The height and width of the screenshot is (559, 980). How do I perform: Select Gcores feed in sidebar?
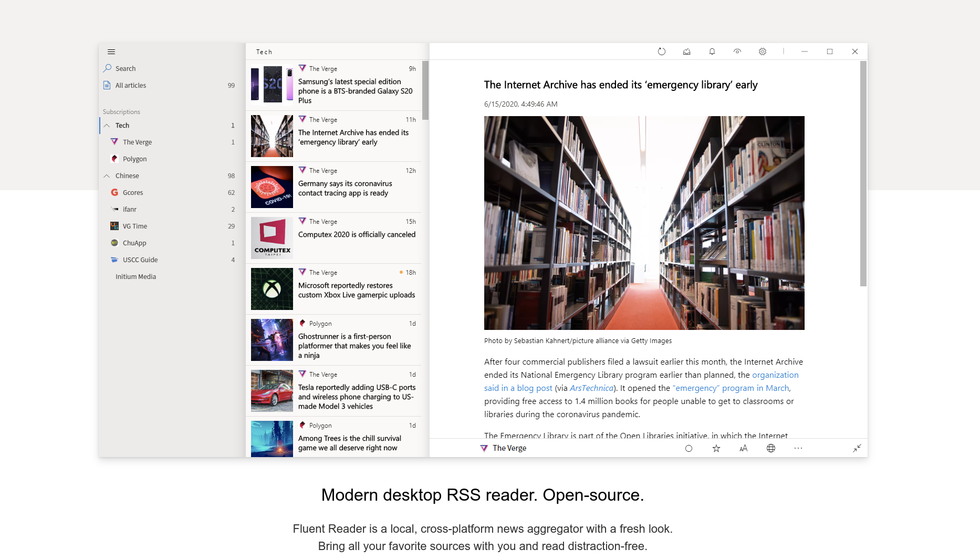(x=172, y=193)
